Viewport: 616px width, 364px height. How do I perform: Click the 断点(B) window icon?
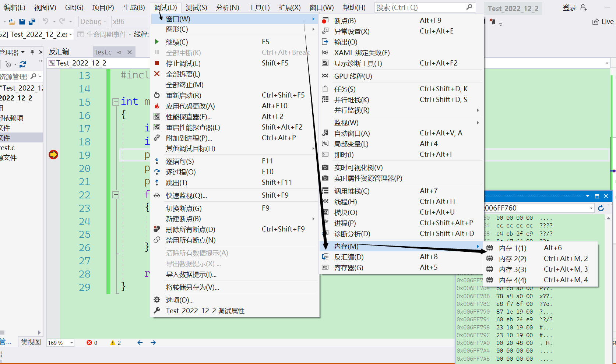325,21
